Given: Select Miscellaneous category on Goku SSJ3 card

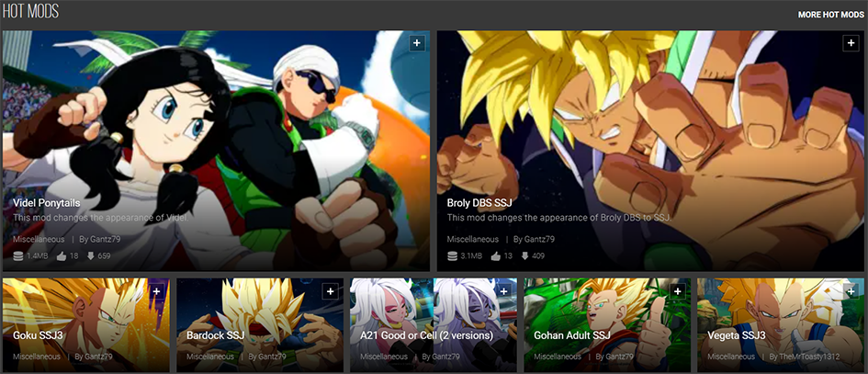Looking at the screenshot, I should [37, 357].
